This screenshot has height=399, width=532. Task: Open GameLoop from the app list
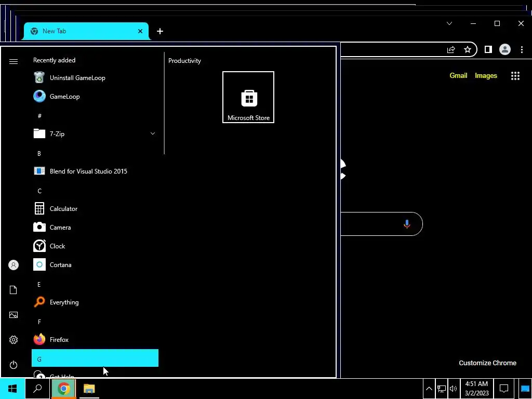pyautogui.click(x=95, y=96)
